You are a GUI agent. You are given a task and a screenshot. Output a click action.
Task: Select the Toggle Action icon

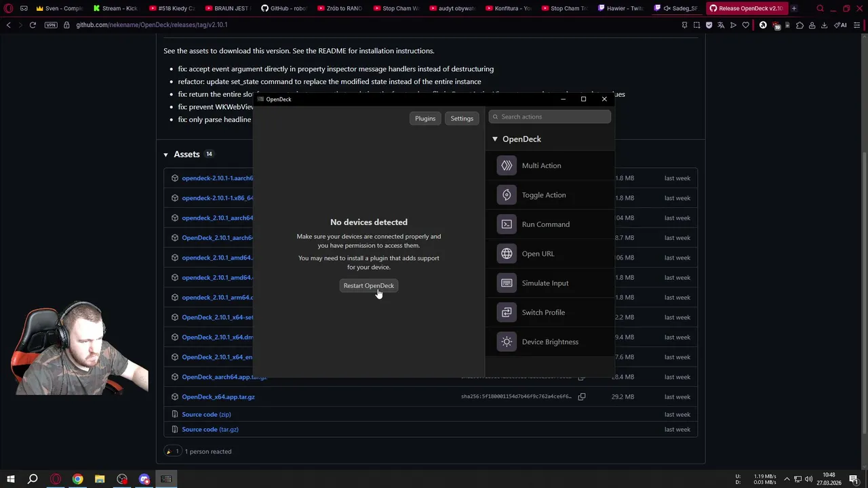point(507,195)
